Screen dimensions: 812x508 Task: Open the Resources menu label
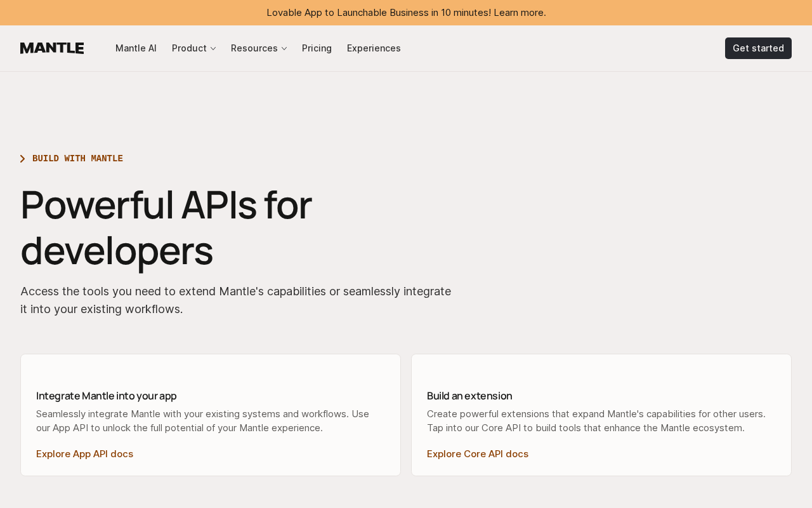[x=254, y=48]
